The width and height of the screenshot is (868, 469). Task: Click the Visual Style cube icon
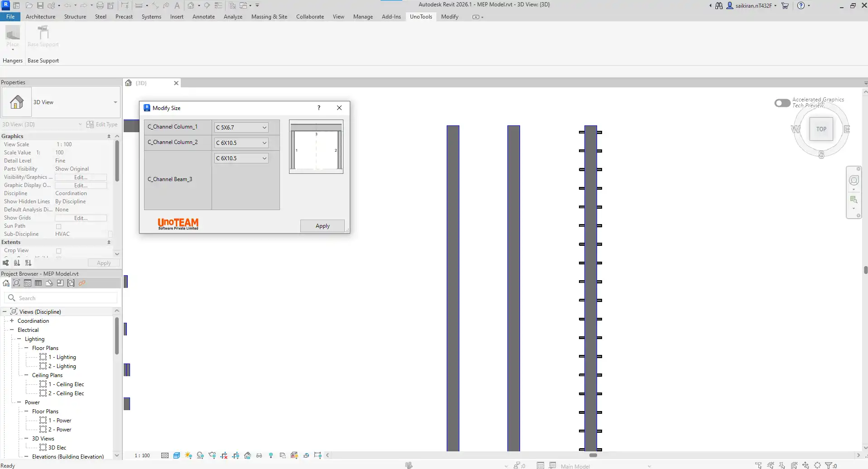tap(177, 455)
